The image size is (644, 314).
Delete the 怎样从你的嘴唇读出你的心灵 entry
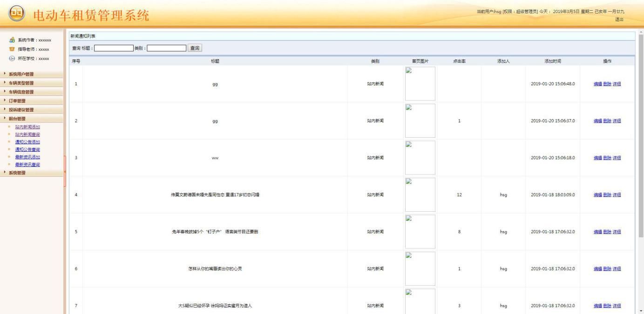[607, 269]
